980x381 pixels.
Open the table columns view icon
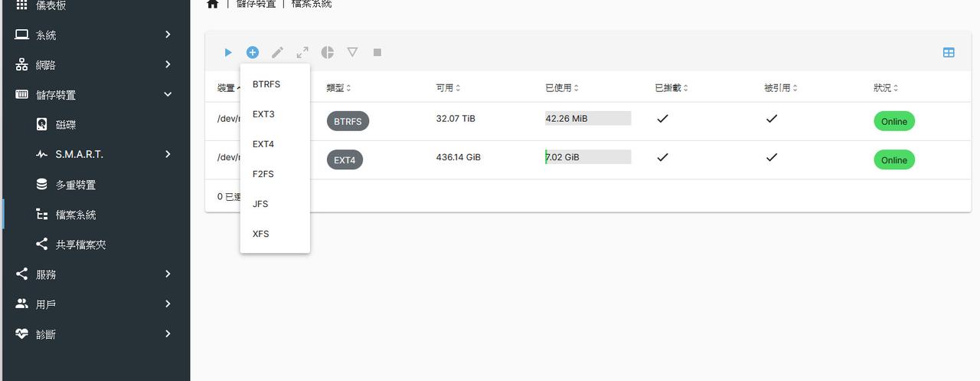(949, 52)
